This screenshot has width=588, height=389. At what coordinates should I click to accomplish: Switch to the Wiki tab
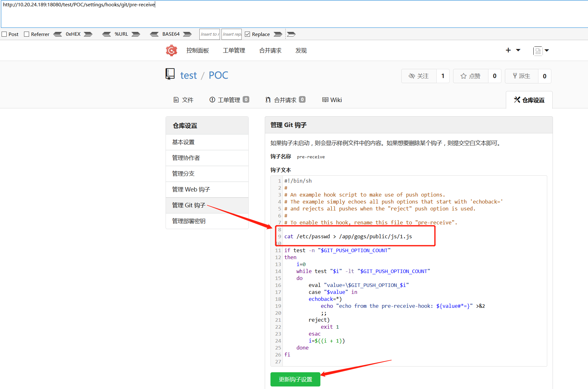[x=332, y=100]
